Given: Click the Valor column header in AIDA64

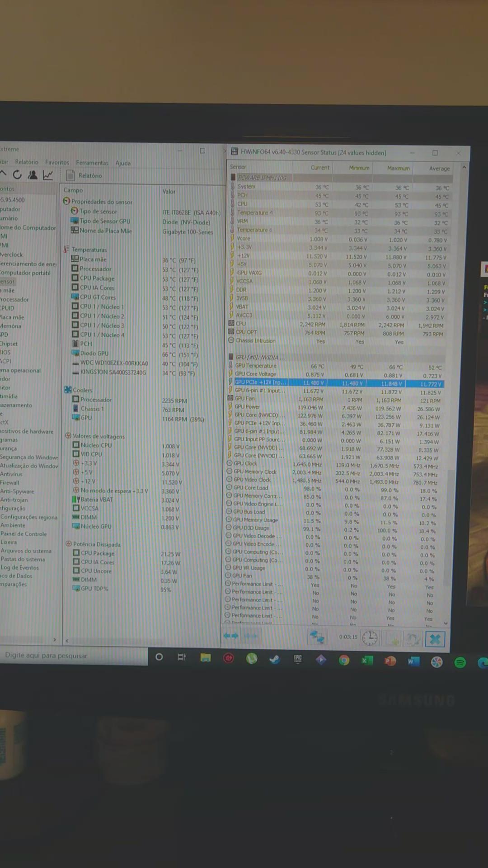Looking at the screenshot, I should 169,192.
